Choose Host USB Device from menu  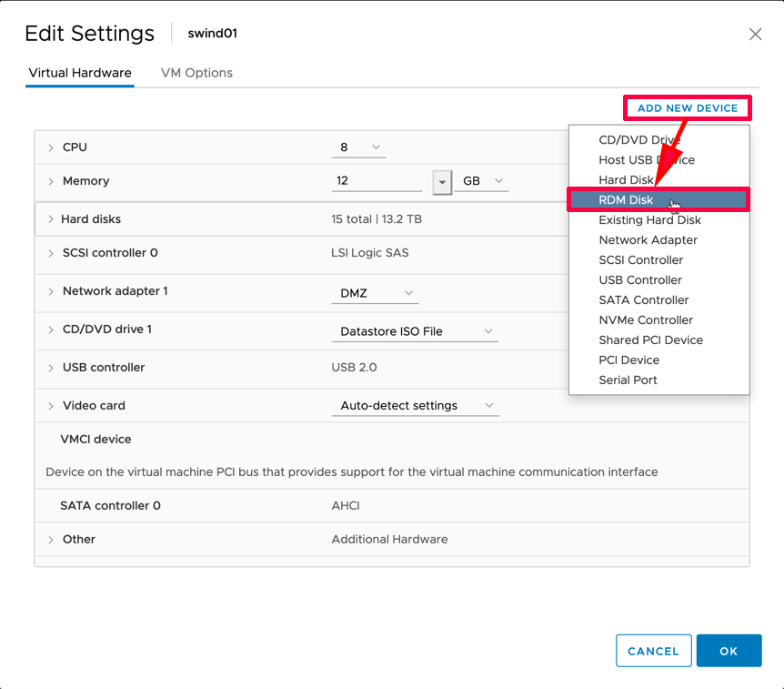click(659, 159)
